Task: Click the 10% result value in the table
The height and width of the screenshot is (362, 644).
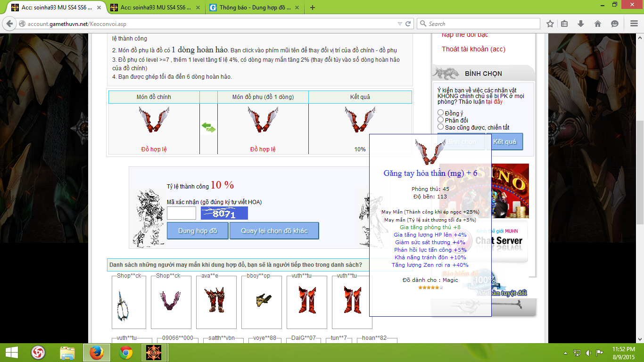Action: coord(360,149)
